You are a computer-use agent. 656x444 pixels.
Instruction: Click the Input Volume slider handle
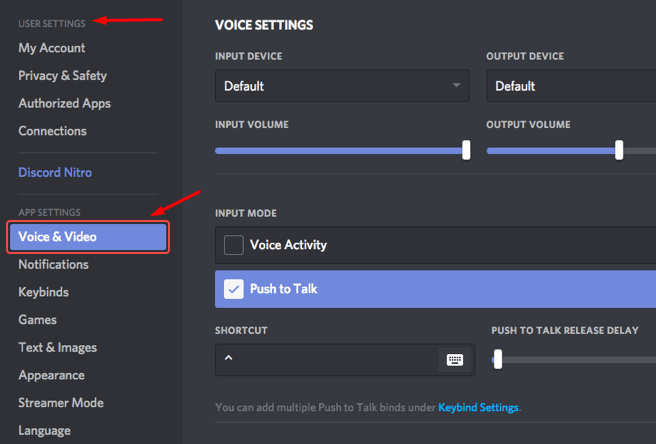(466, 150)
